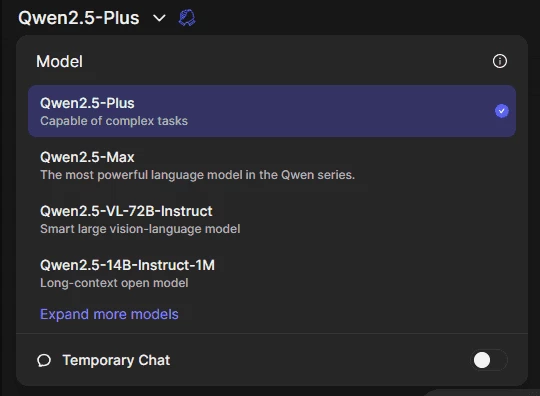This screenshot has width=540, height=396.
Task: Click the divider line above Temporary Chat
Action: (272, 333)
